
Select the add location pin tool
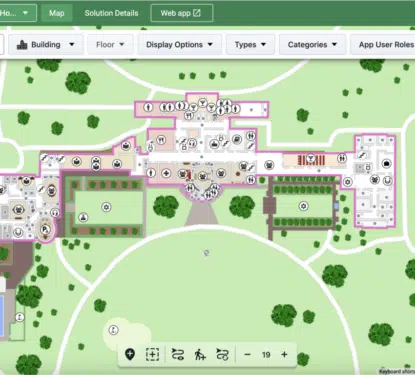pyautogui.click(x=130, y=354)
